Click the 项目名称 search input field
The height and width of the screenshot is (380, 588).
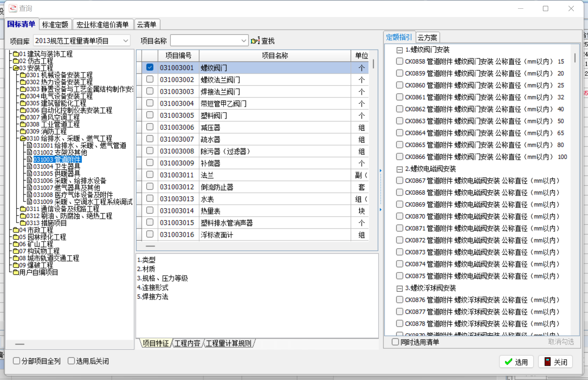205,41
